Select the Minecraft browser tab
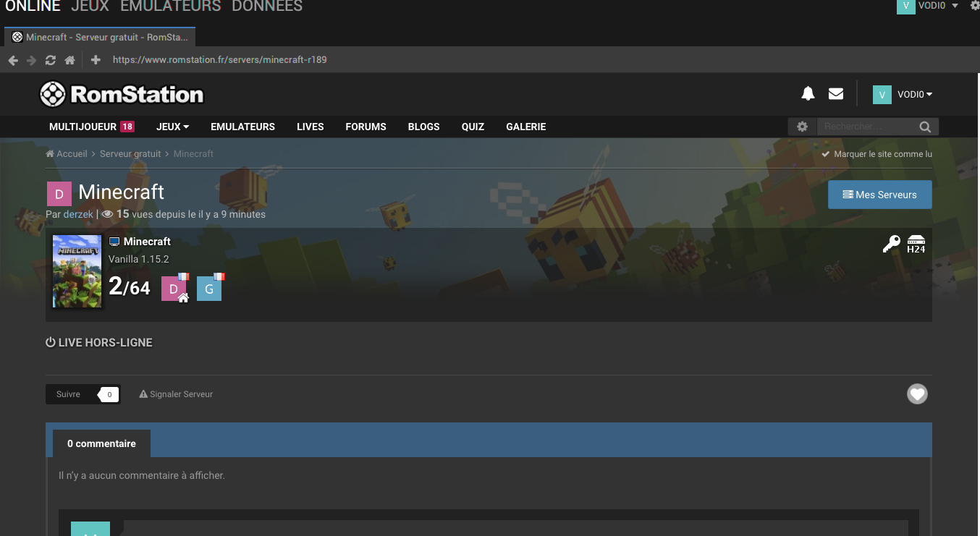Image resolution: width=980 pixels, height=536 pixels. click(100, 37)
